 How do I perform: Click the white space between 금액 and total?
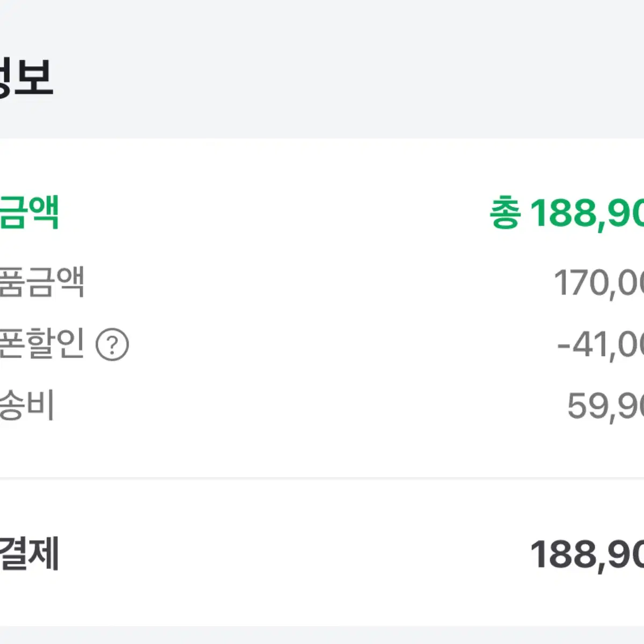pos(274,213)
